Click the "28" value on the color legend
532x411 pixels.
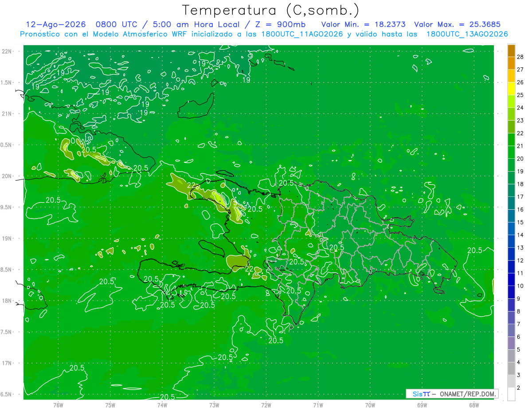click(x=520, y=56)
